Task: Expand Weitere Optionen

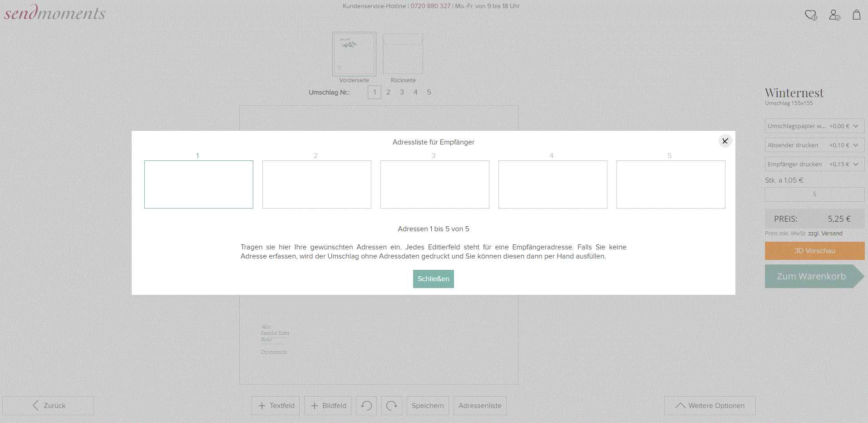Action: pos(710,406)
